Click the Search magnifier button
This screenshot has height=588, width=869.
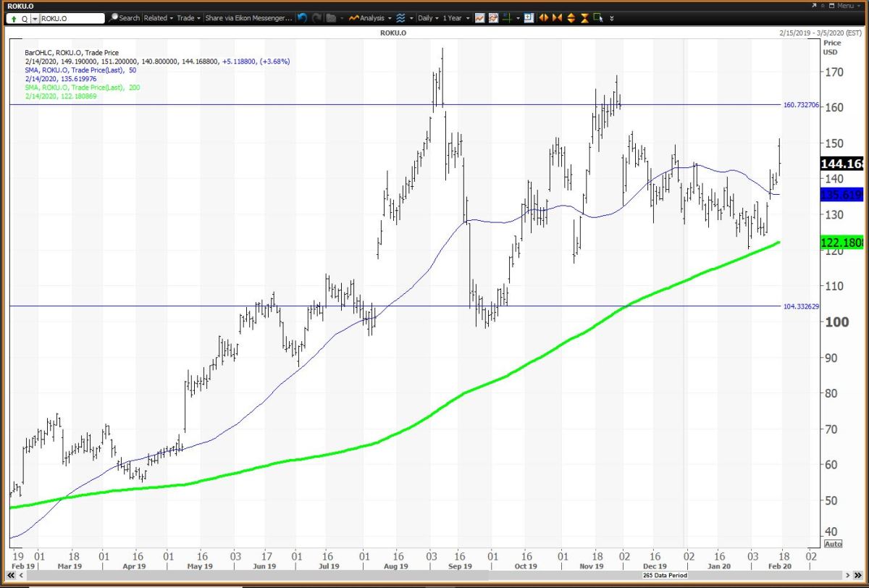(x=125, y=17)
